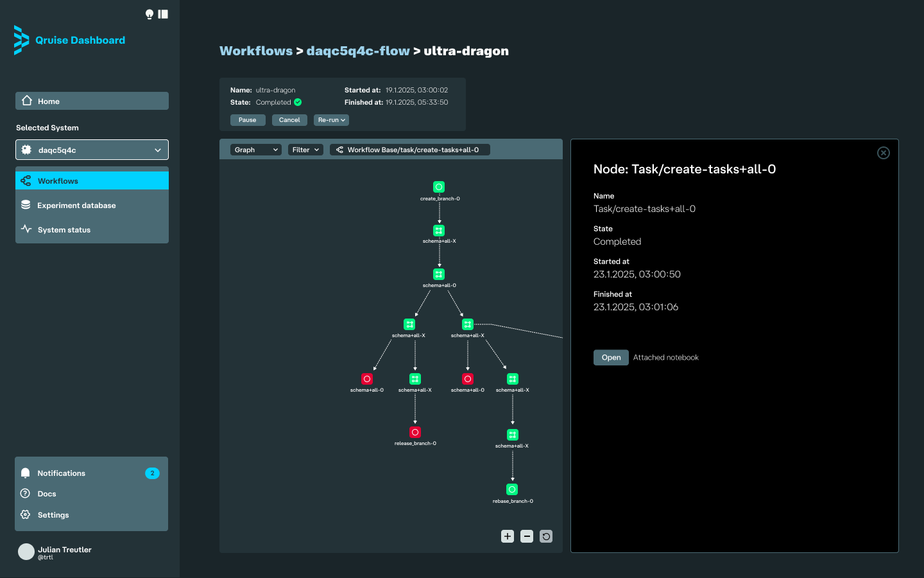Click daqc5q4c-flow breadcrumb link
Screen dimensions: 924x578
(358, 51)
